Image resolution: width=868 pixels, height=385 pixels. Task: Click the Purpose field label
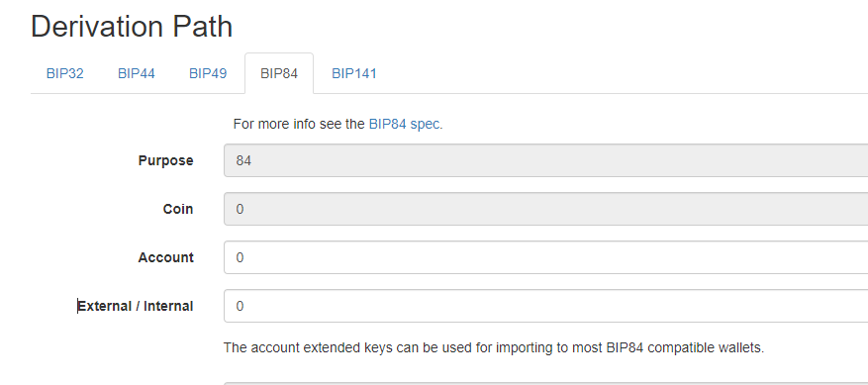click(x=165, y=160)
